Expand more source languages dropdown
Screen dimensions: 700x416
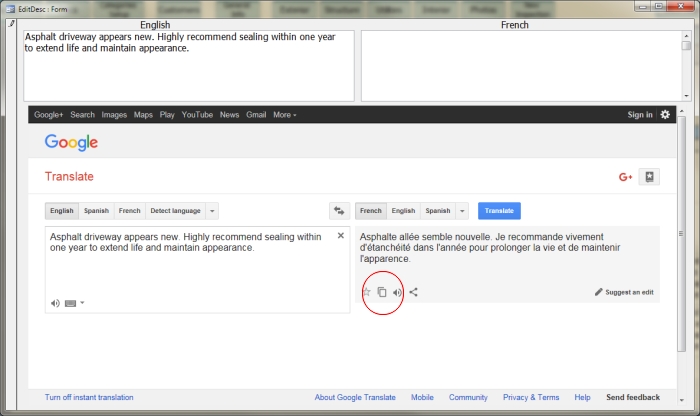click(212, 211)
